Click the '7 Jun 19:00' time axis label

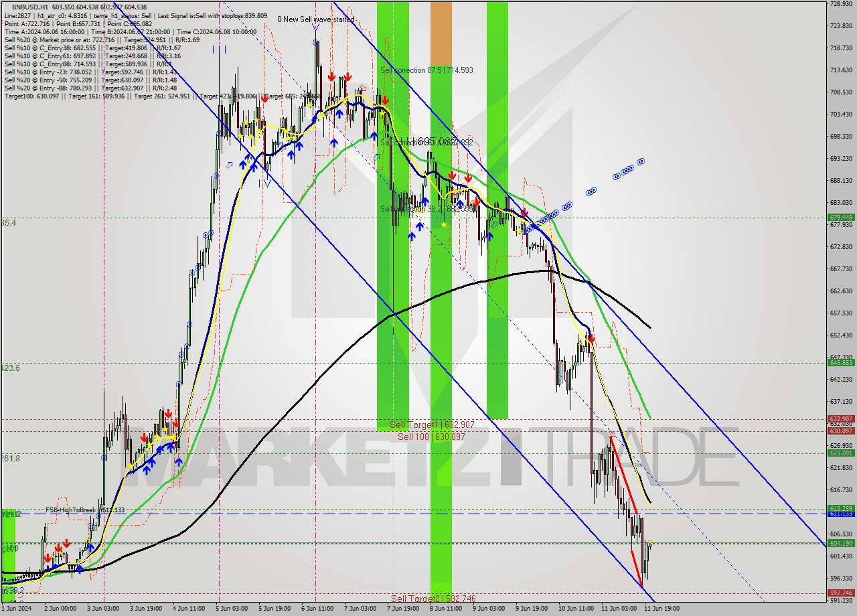tap(404, 609)
